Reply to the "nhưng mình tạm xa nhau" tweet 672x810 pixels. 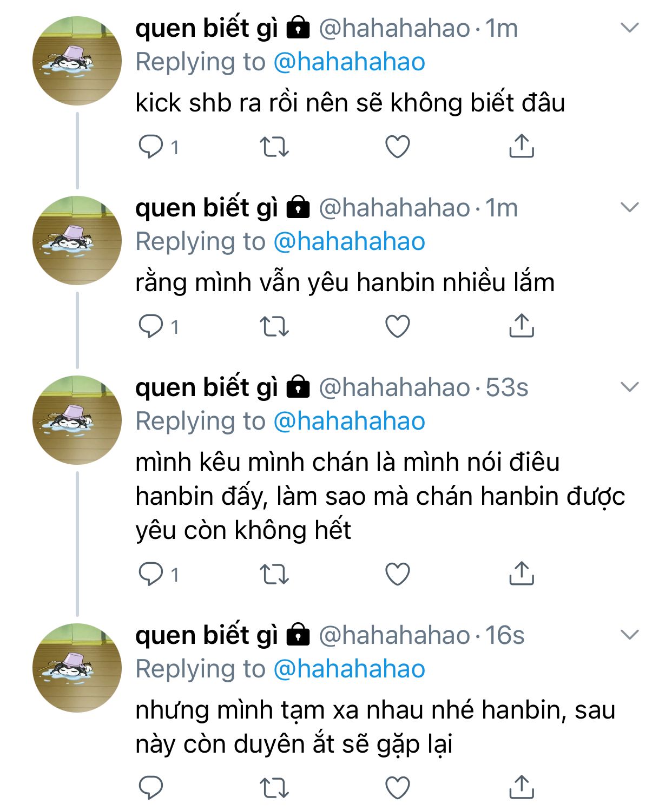[151, 788]
